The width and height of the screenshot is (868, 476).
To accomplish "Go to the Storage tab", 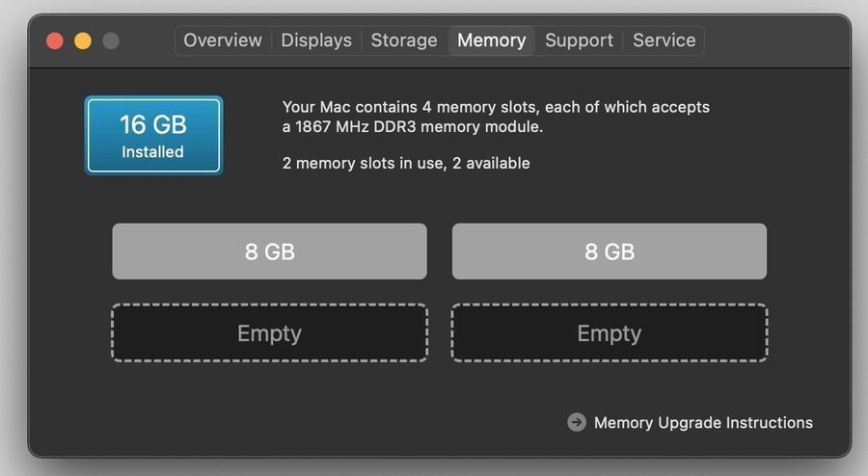I will (x=404, y=40).
